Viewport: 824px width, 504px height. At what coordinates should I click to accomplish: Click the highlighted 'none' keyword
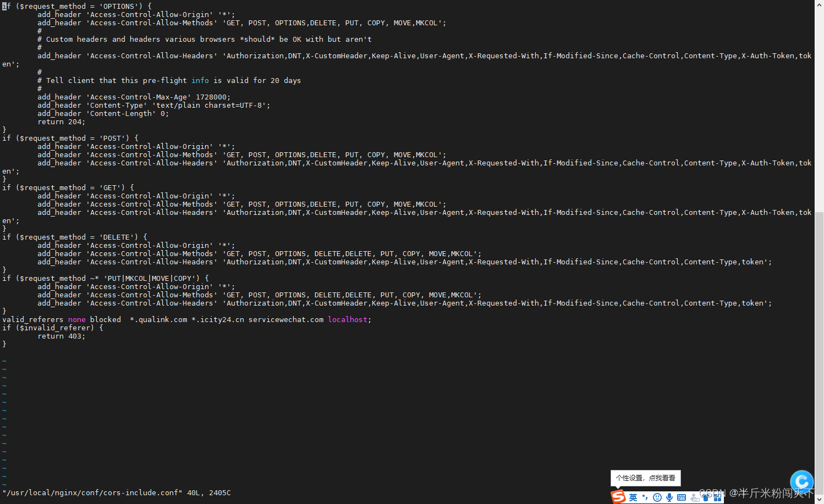coord(77,320)
